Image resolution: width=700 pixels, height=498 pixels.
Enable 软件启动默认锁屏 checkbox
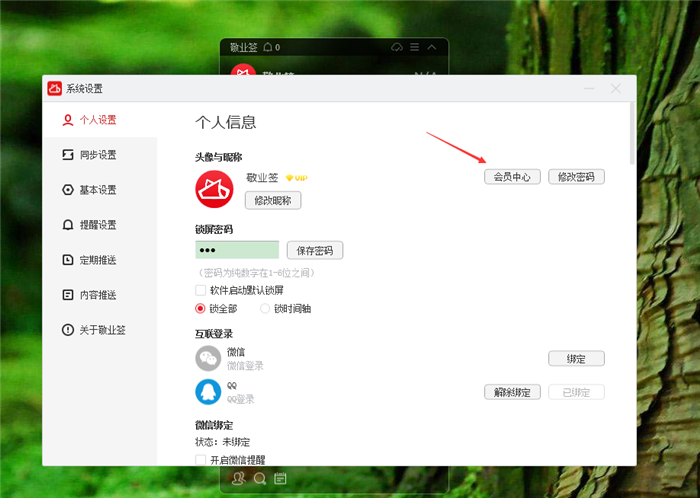[x=201, y=290]
